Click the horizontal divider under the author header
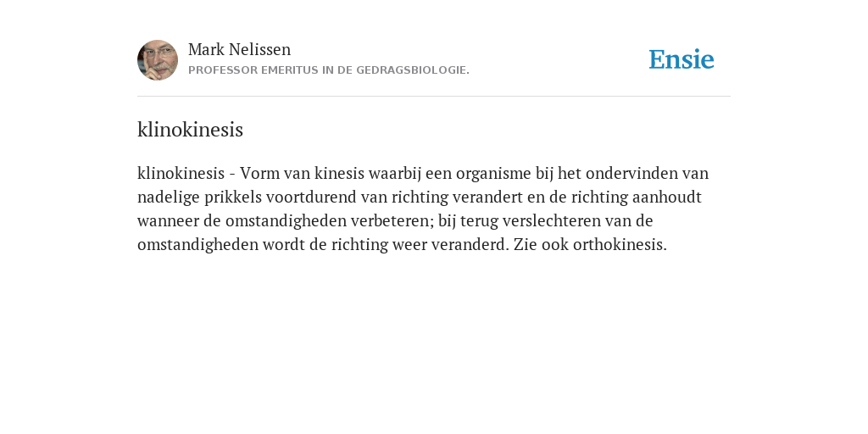 tap(434, 97)
